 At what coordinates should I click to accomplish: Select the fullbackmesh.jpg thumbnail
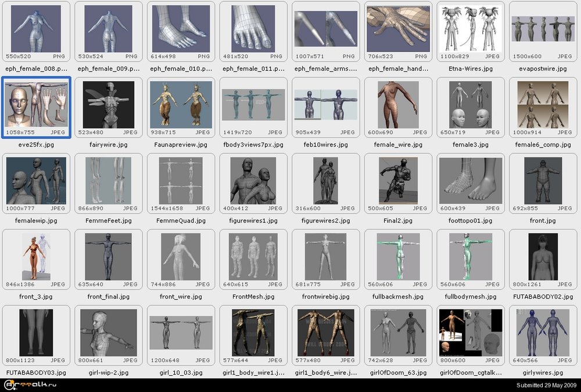click(x=398, y=257)
